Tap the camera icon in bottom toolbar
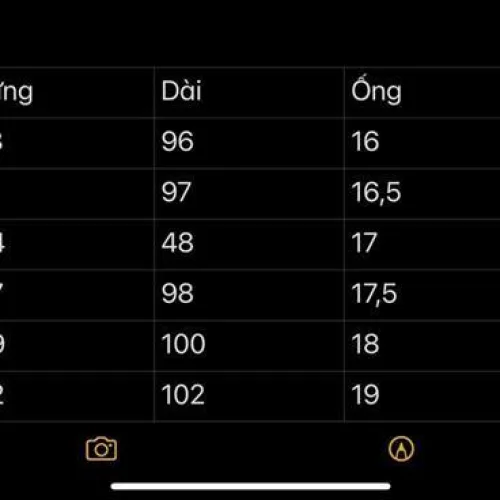 pos(101,449)
